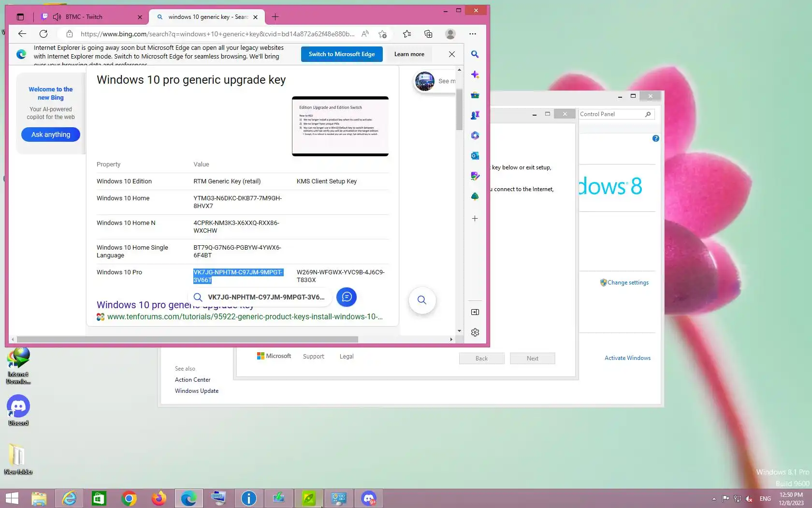Open a new tab with plus button
Image resolution: width=812 pixels, height=508 pixels.
(x=275, y=17)
